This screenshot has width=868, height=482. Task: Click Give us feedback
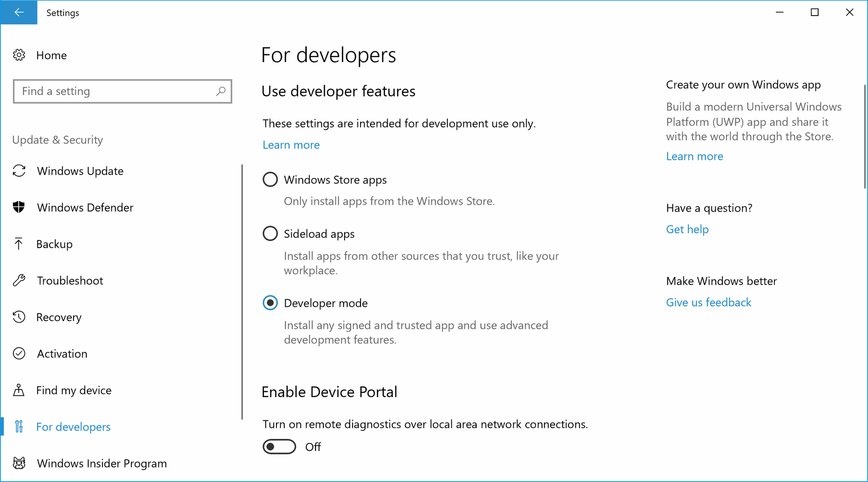708,302
